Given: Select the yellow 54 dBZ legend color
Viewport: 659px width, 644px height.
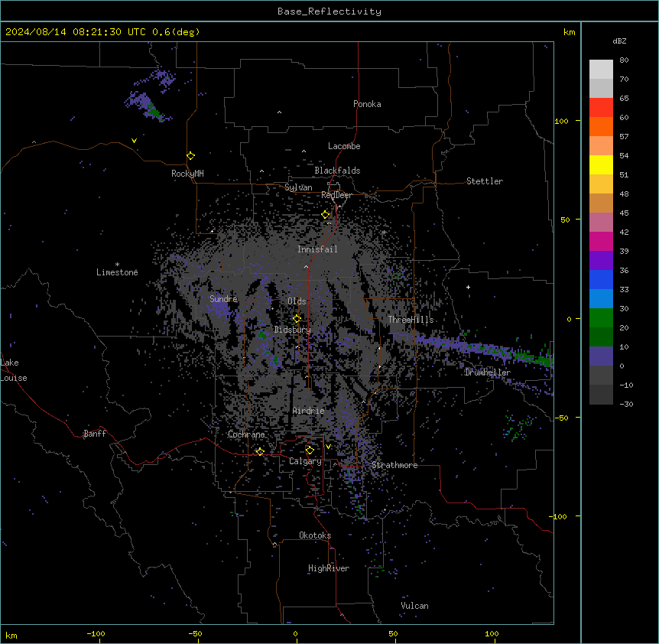Looking at the screenshot, I should pyautogui.click(x=601, y=164).
